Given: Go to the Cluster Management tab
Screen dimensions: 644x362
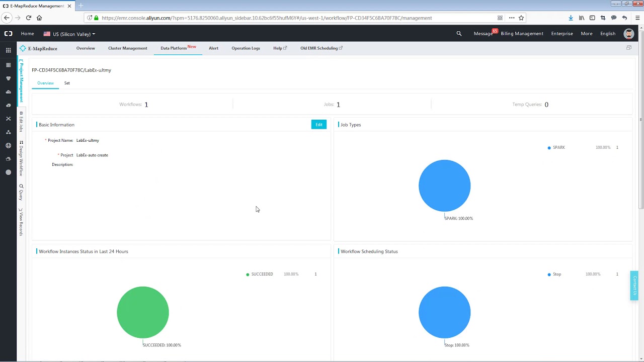Looking at the screenshot, I should [x=128, y=48].
